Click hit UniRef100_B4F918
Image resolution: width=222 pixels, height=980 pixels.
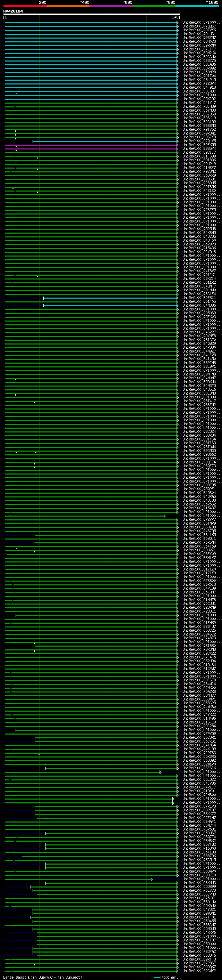click(199, 87)
